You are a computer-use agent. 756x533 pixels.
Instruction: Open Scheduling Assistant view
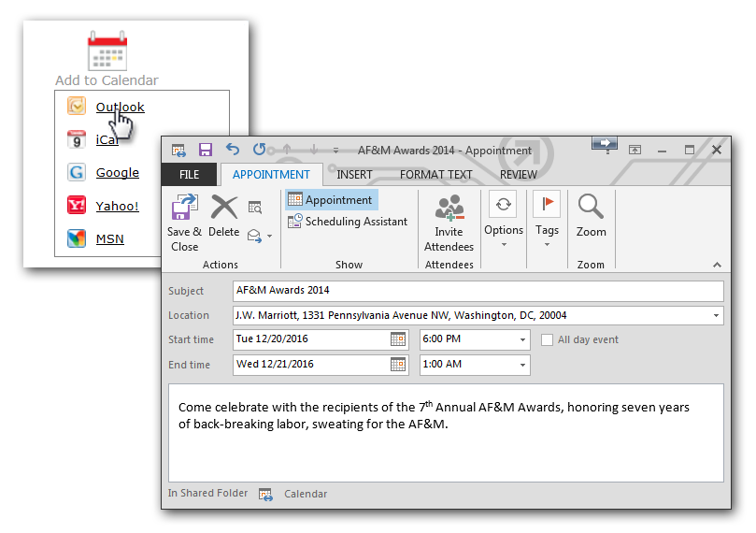(356, 222)
